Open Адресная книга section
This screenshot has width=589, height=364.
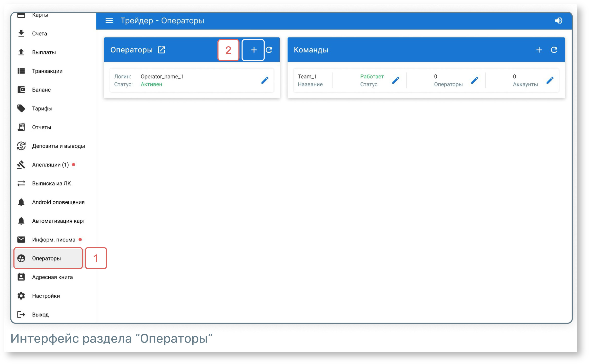52,277
